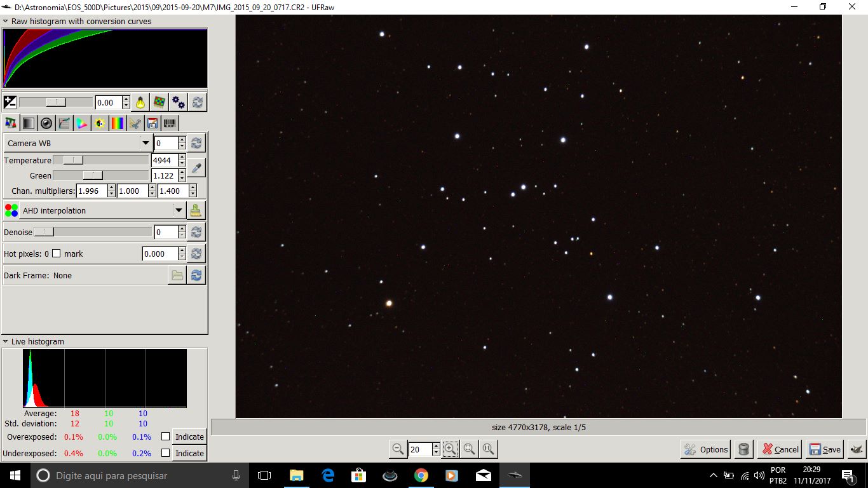The height and width of the screenshot is (488, 868).
Task: Switch to the EXIF tab
Action: pyautogui.click(x=170, y=123)
